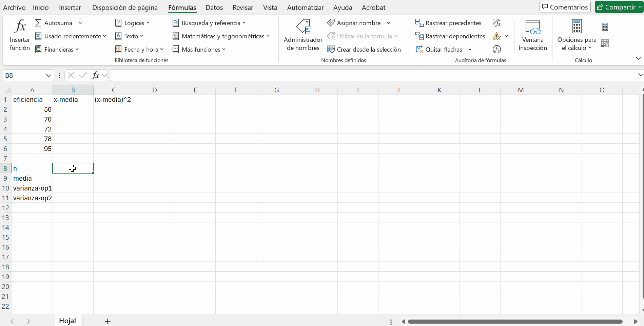This screenshot has height=326, width=644.
Task: Click the Calcular ahora calculator icon
Action: (x=605, y=27)
